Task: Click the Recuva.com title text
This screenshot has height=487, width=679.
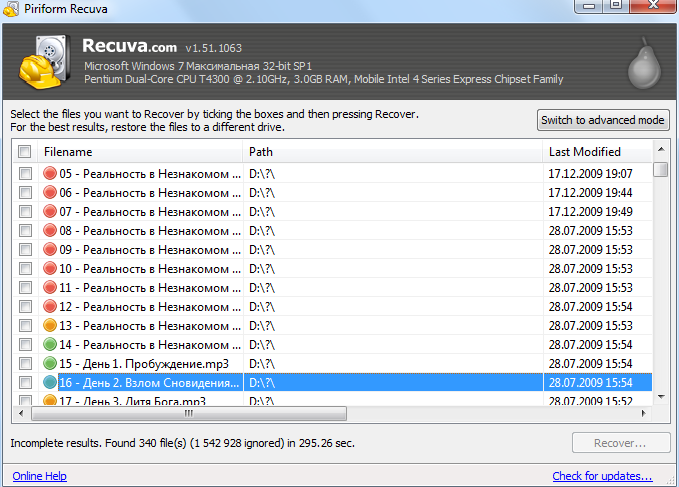Action: pos(129,46)
